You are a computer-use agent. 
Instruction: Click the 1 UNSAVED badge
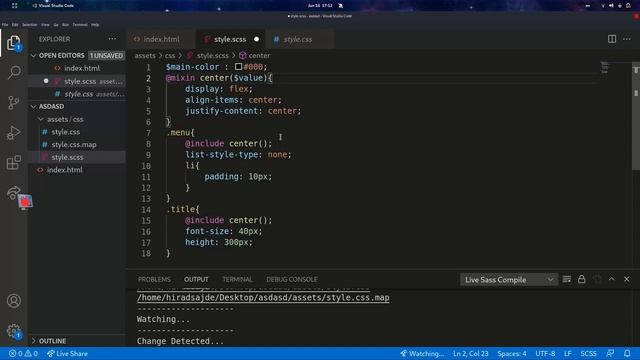tap(106, 56)
